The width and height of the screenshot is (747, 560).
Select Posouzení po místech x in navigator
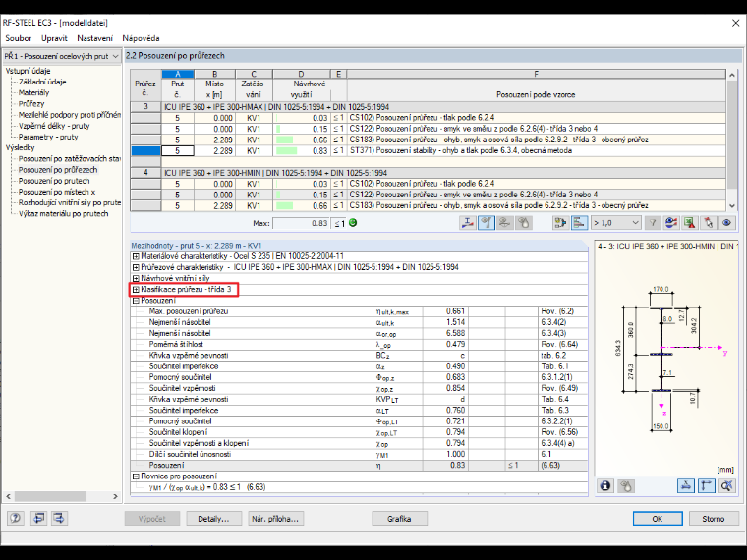(57, 192)
